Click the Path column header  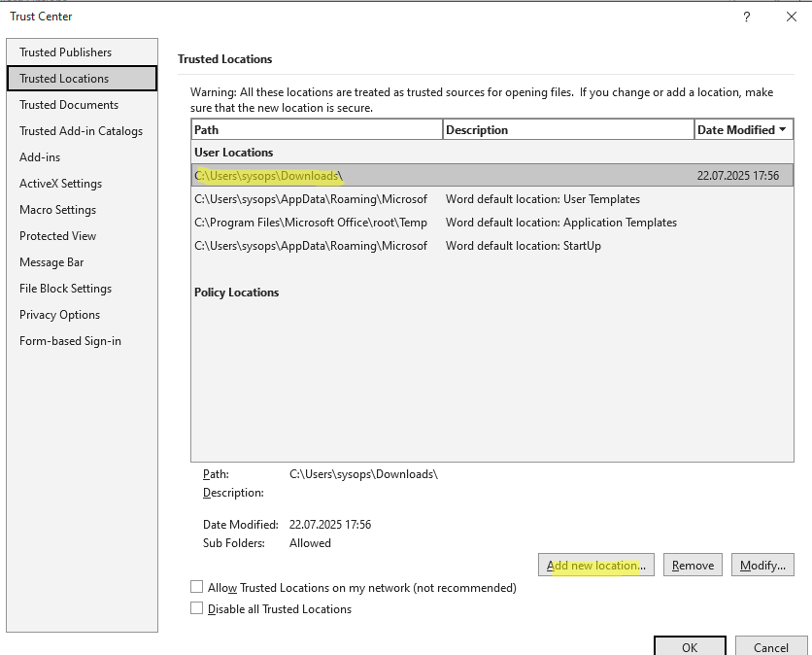[x=317, y=129]
